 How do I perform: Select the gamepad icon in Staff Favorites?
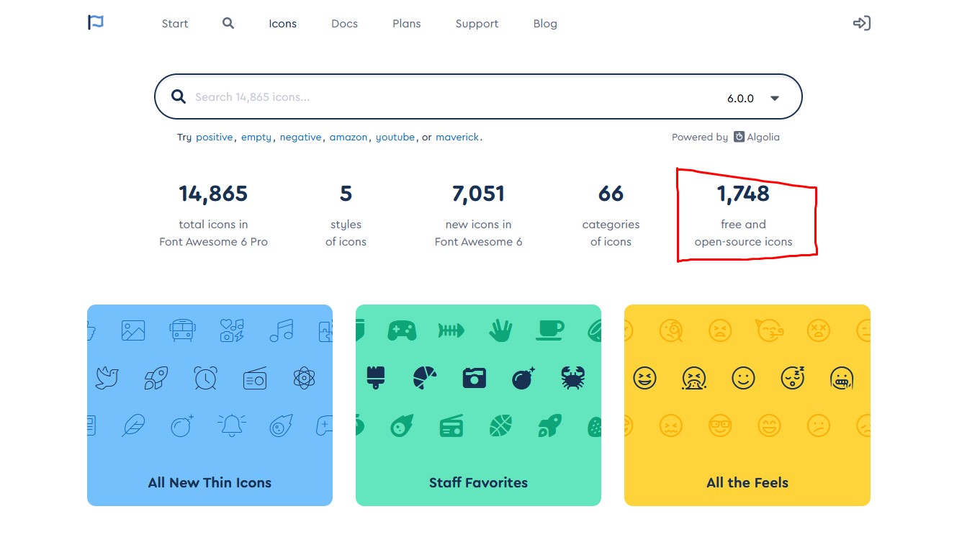402,330
